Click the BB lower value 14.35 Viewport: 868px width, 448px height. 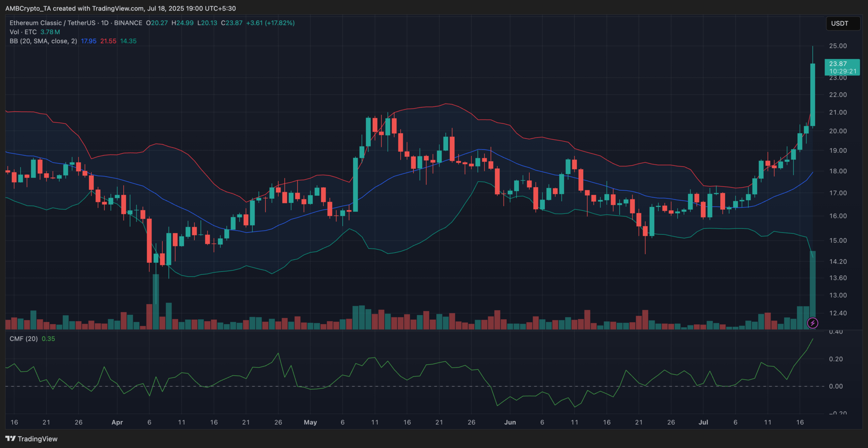pyautogui.click(x=128, y=41)
